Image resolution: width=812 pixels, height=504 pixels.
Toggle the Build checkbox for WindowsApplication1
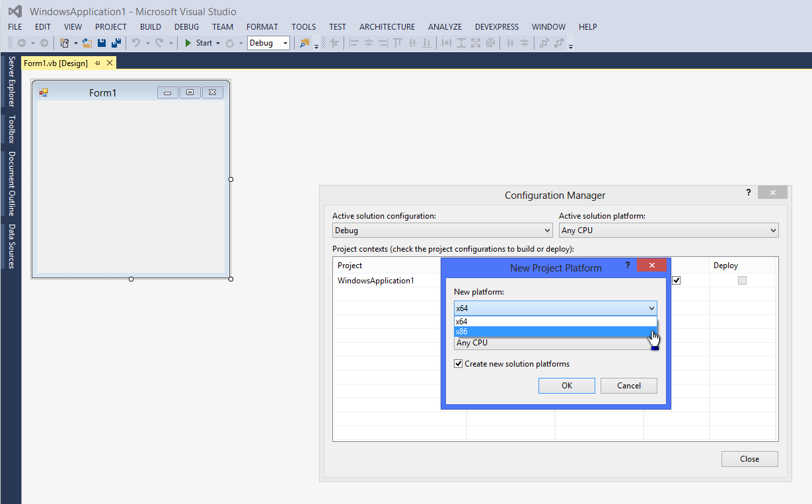pyautogui.click(x=676, y=281)
